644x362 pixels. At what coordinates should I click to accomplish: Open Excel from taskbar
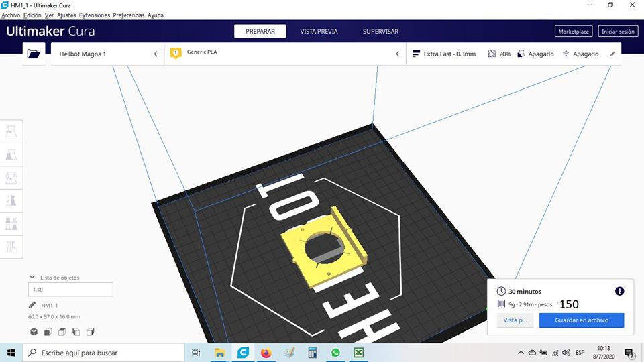pyautogui.click(x=358, y=353)
